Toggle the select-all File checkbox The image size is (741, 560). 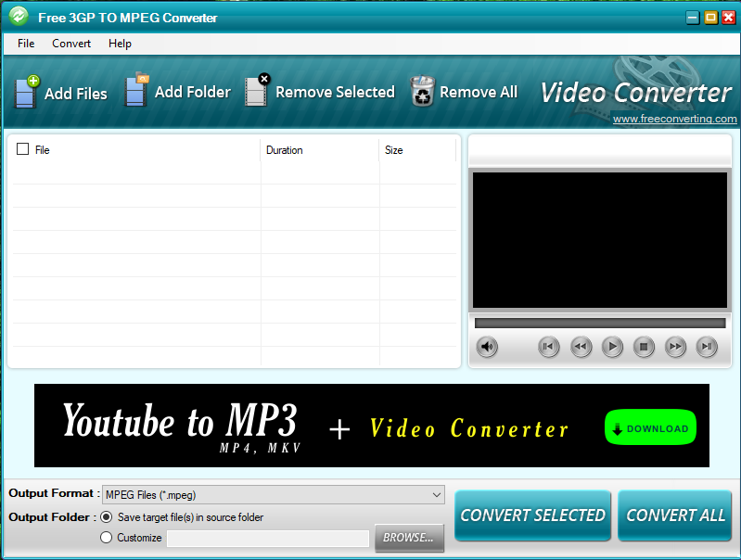[22, 149]
